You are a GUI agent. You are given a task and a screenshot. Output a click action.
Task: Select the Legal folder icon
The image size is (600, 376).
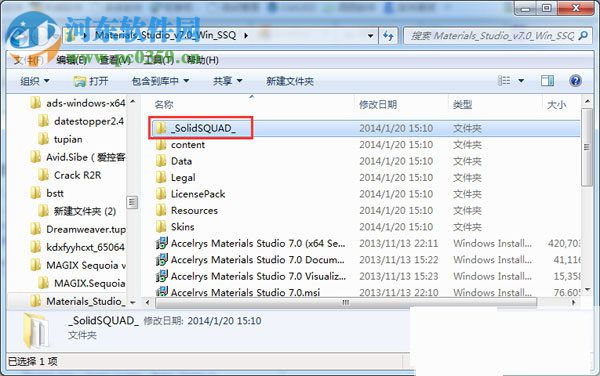pyautogui.click(x=161, y=177)
